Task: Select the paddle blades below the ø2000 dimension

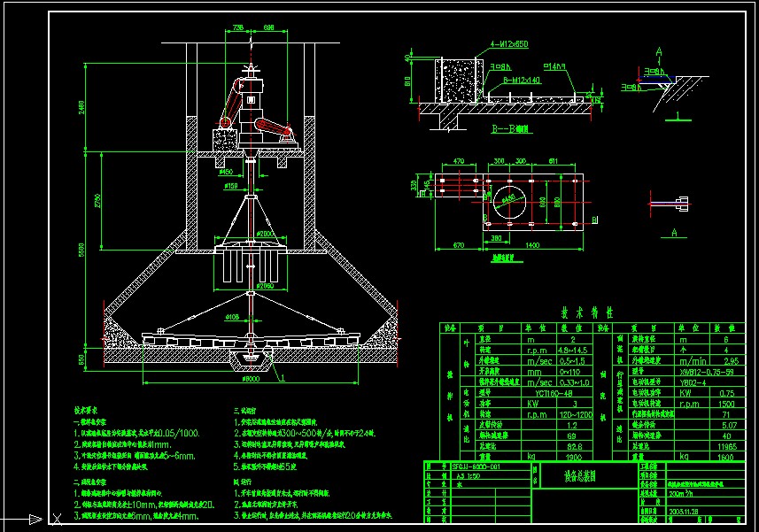Action: pos(253,268)
